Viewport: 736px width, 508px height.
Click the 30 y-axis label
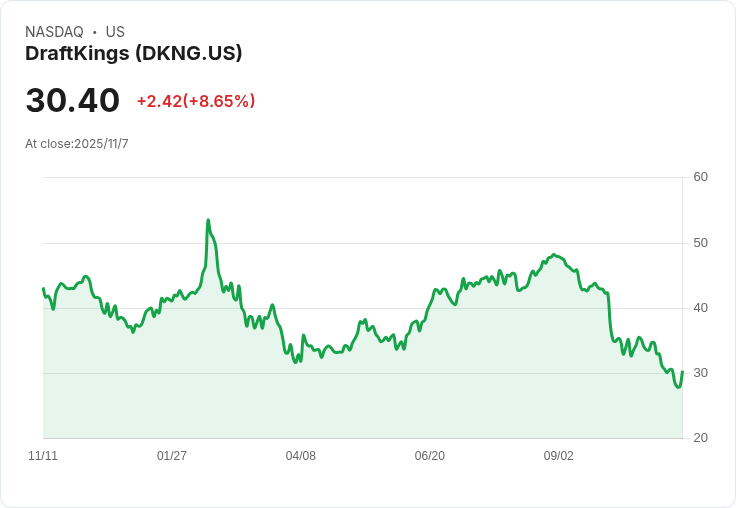tap(700, 373)
